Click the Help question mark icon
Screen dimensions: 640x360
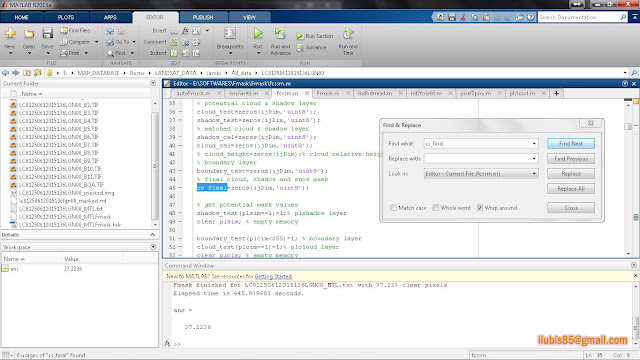[x=530, y=17]
